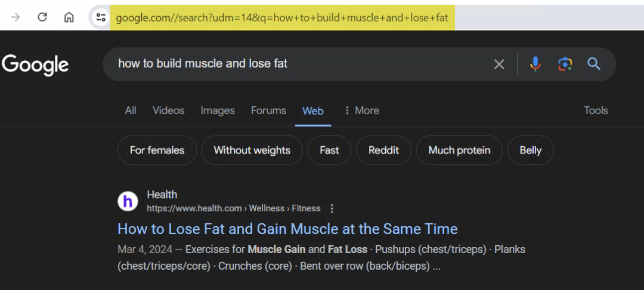The height and width of the screenshot is (290, 644).
Task: Switch to the Images tab
Action: (218, 110)
